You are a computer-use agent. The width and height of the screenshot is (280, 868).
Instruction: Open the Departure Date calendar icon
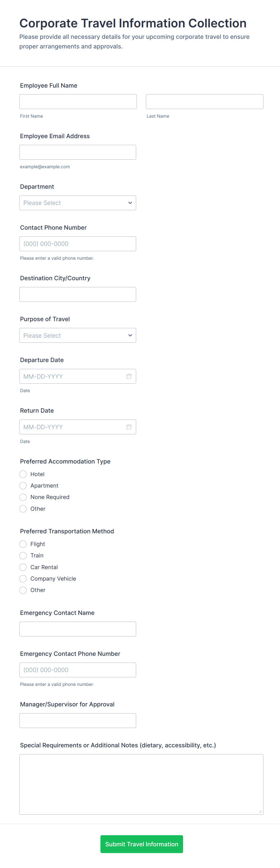129,377
